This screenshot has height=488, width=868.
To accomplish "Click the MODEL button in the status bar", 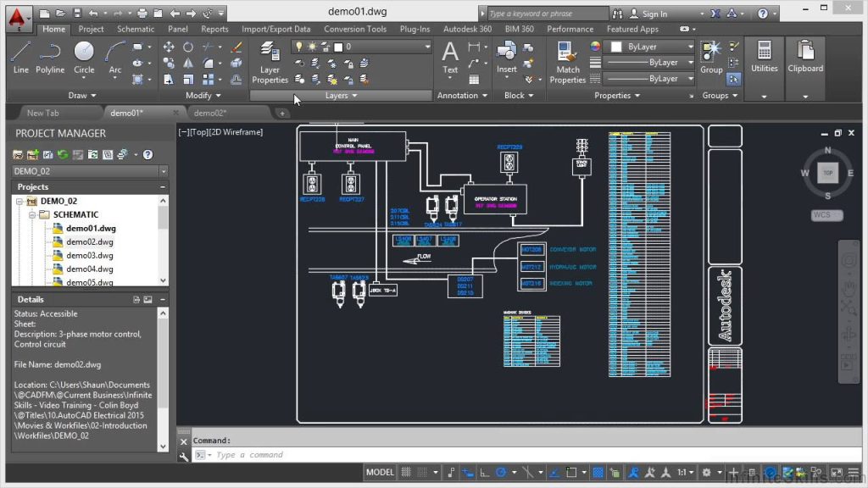I will coord(380,473).
